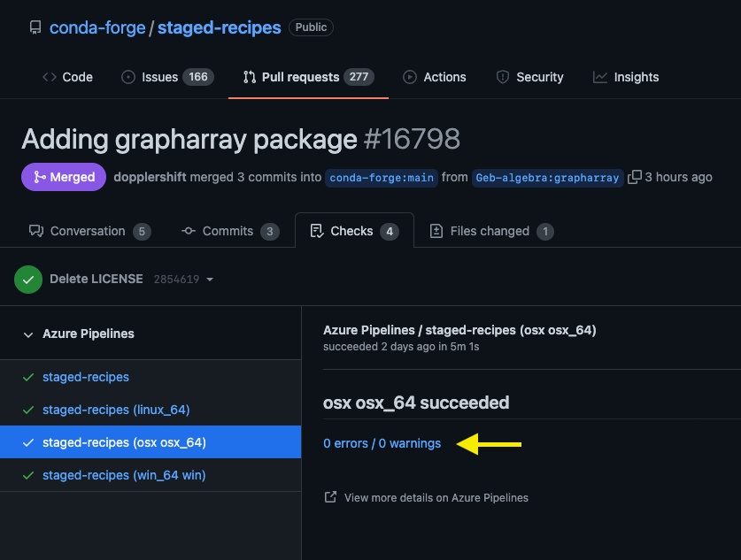Open View more details on Azure Pipelines
This screenshot has height=560, width=741.
tap(436, 498)
